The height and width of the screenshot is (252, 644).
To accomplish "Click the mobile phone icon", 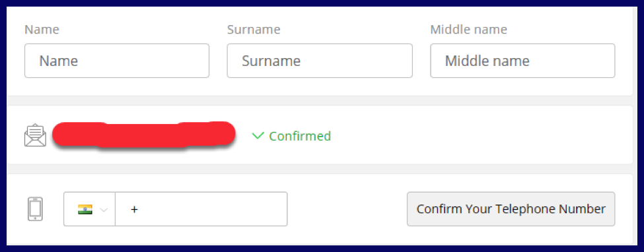I will point(35,209).
